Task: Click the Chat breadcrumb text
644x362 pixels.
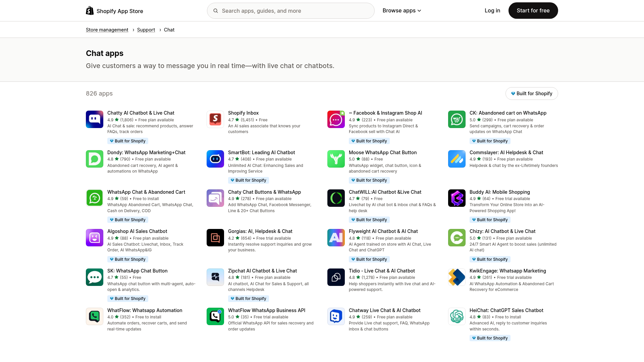Action: tap(169, 30)
